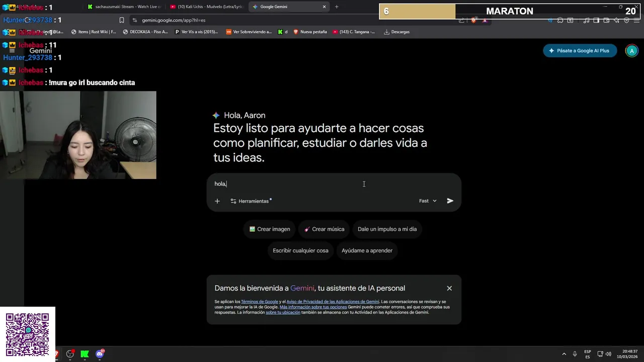Open Más información sobre tus opciones link
Viewport: 644px width, 362px height.
click(313, 307)
